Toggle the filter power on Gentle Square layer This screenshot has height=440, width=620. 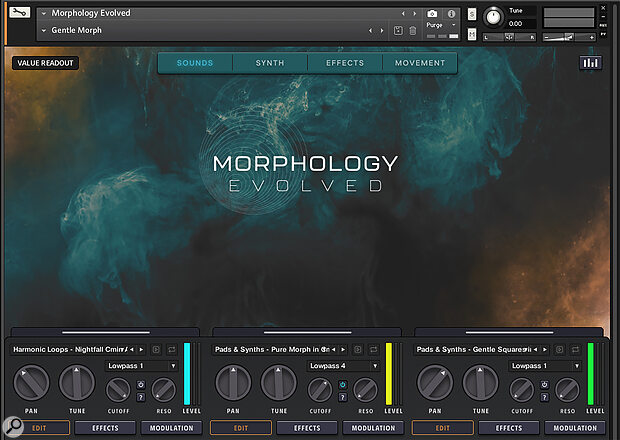tap(544, 384)
